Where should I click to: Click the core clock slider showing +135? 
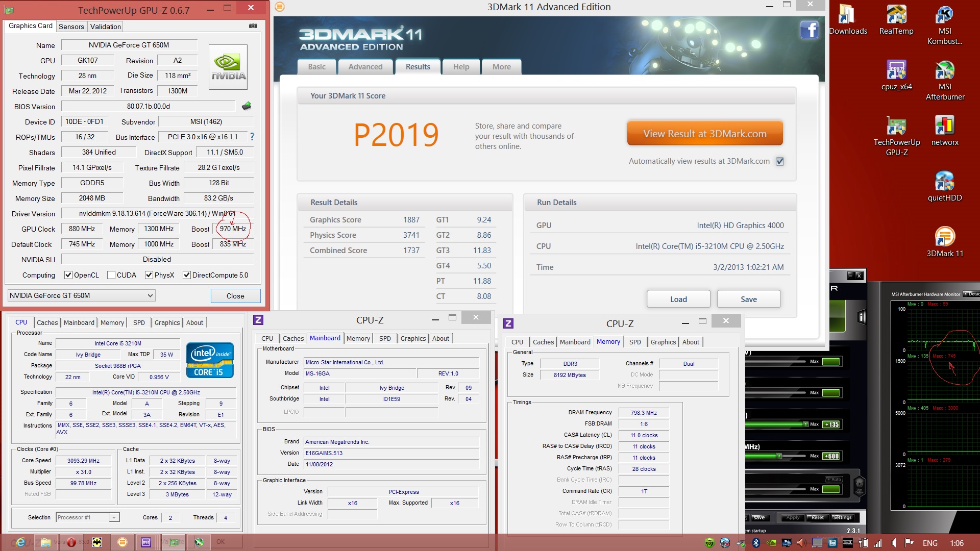pyautogui.click(x=776, y=424)
